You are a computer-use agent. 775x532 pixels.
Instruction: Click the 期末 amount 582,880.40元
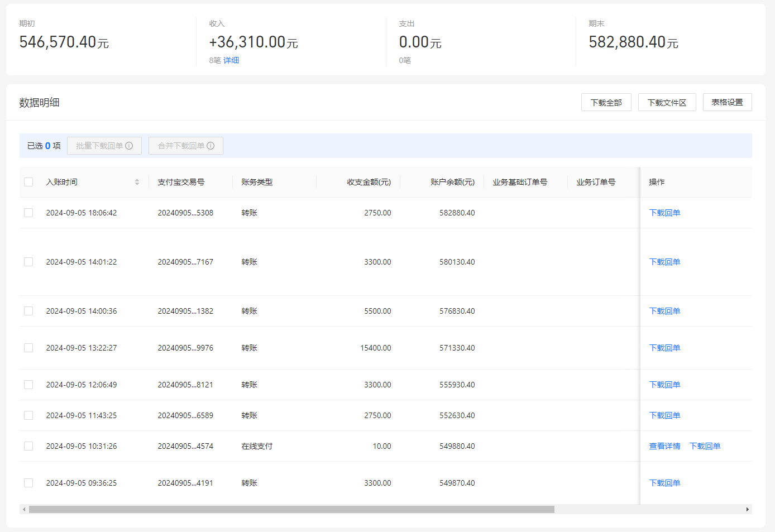(634, 42)
